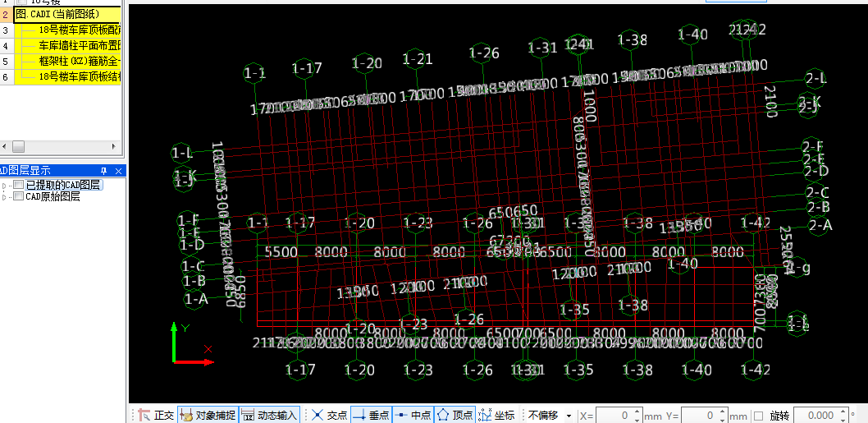Toggle 对象捕捉 object snap
Viewport: 868px width, 423px height.
tap(208, 415)
